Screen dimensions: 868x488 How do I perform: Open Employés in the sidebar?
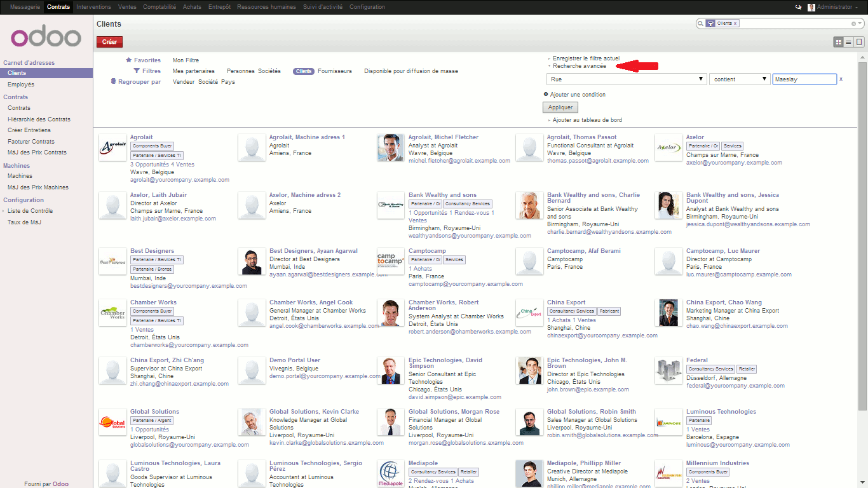[x=21, y=85]
